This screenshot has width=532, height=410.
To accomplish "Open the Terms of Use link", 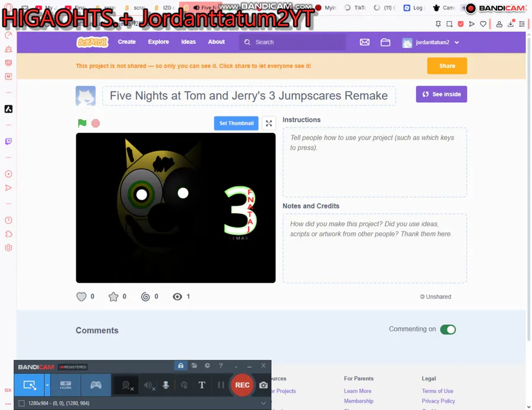I will [437, 391].
